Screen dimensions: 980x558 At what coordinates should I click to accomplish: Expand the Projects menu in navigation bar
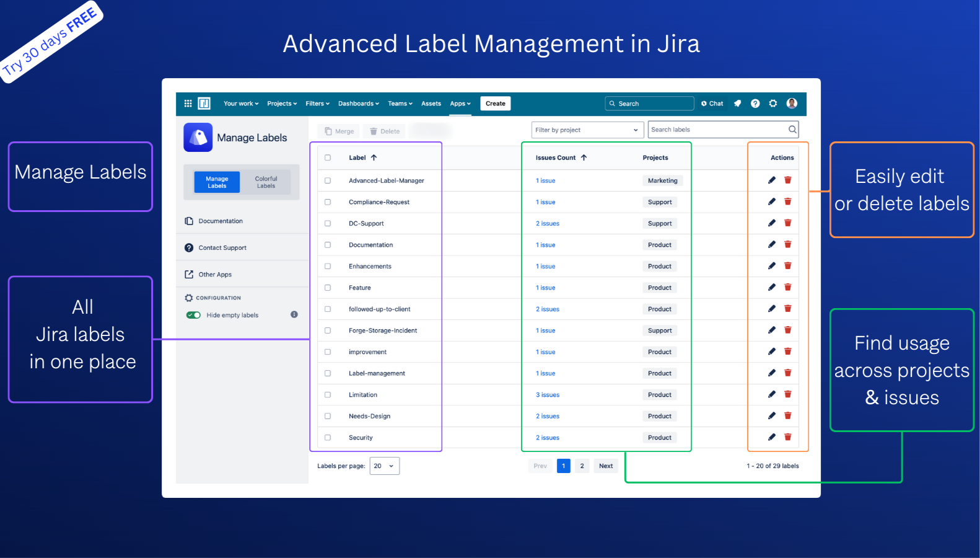[282, 104]
